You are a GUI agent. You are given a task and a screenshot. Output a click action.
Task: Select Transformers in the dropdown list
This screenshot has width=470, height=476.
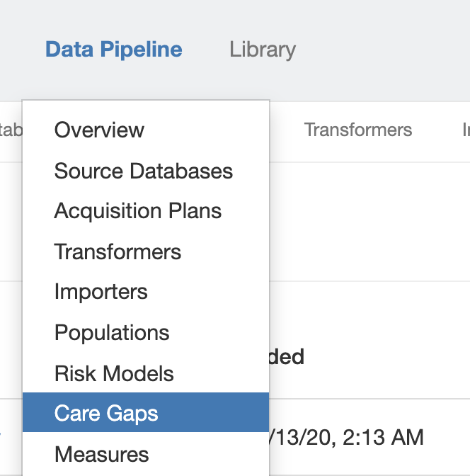point(117,251)
